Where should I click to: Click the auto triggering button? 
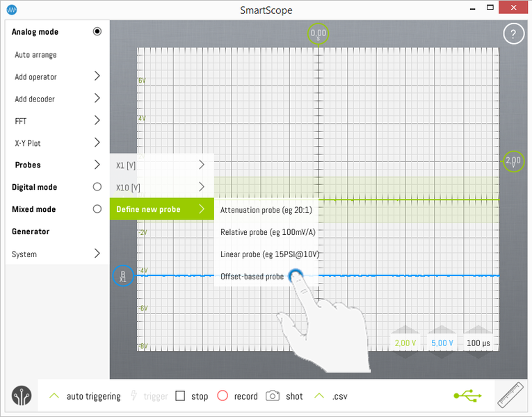(x=84, y=396)
